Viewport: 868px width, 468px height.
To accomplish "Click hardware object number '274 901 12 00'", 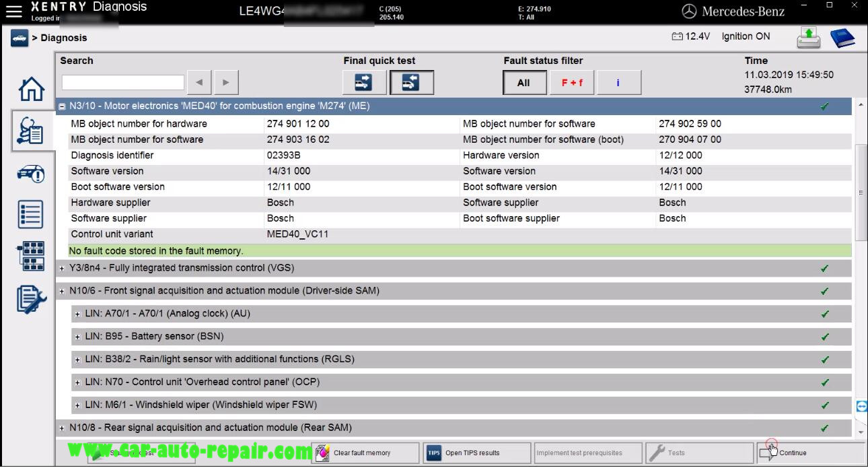I will click(298, 124).
